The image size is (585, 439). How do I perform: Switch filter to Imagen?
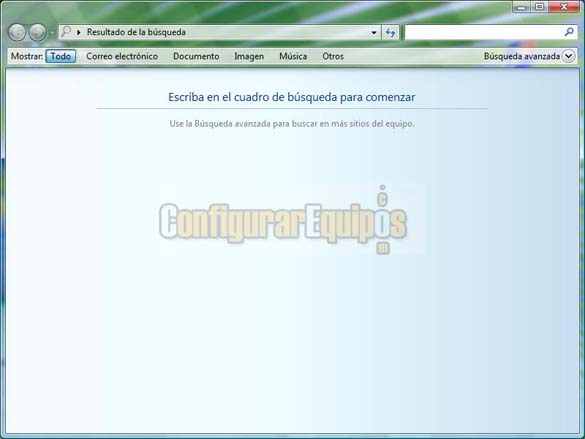(249, 56)
